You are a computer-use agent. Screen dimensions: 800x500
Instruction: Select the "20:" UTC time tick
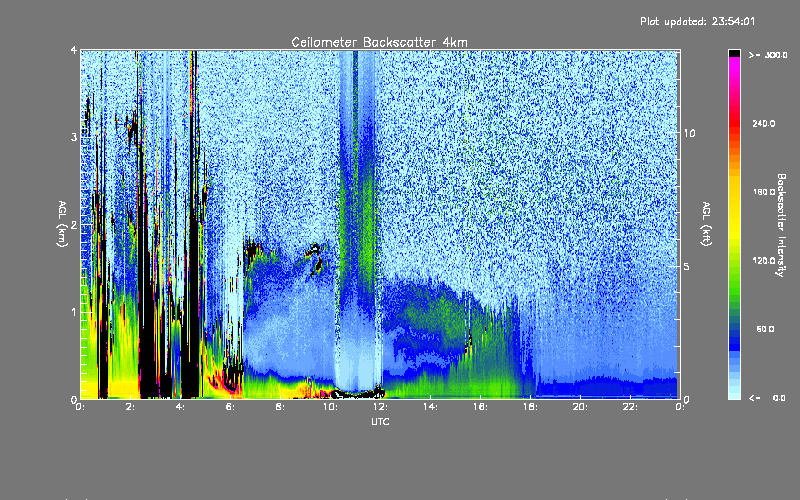580,407
